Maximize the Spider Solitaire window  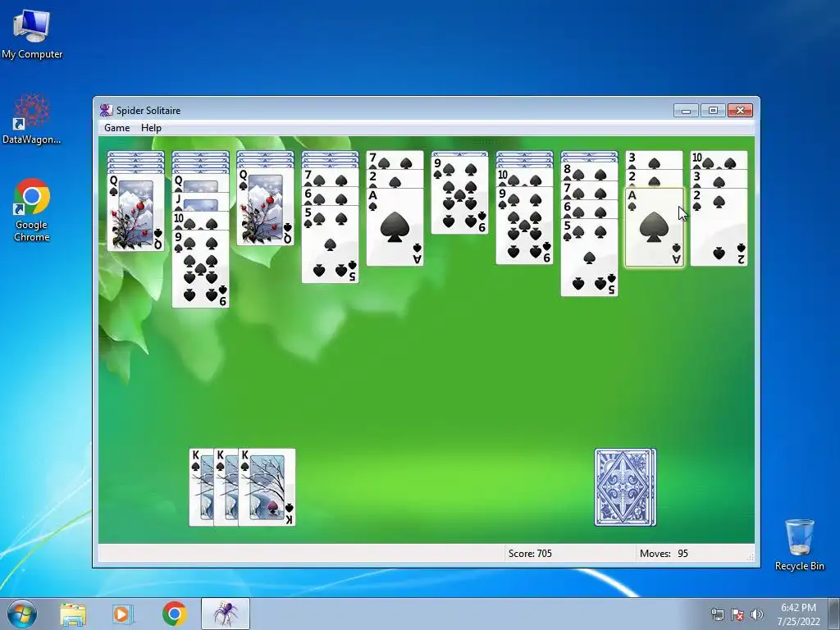[713, 111]
